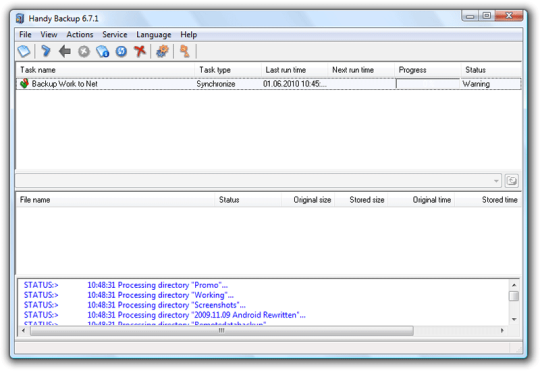The image size is (540, 371).
Task: Open the Actions menu
Action: [x=80, y=34]
